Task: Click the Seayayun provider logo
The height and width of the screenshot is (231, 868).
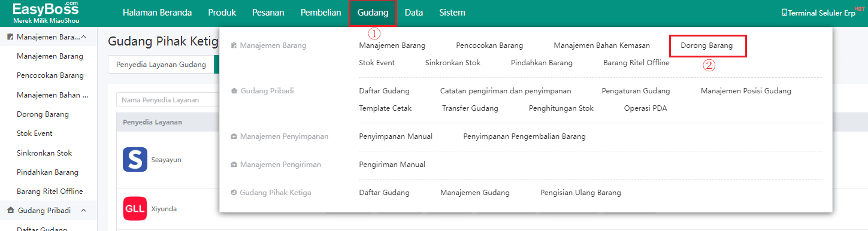Action: click(135, 160)
